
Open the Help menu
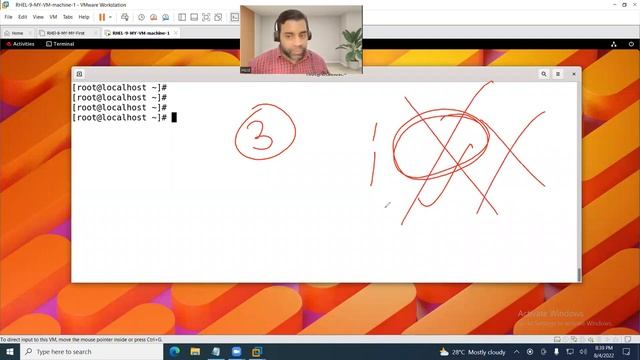coord(84,17)
